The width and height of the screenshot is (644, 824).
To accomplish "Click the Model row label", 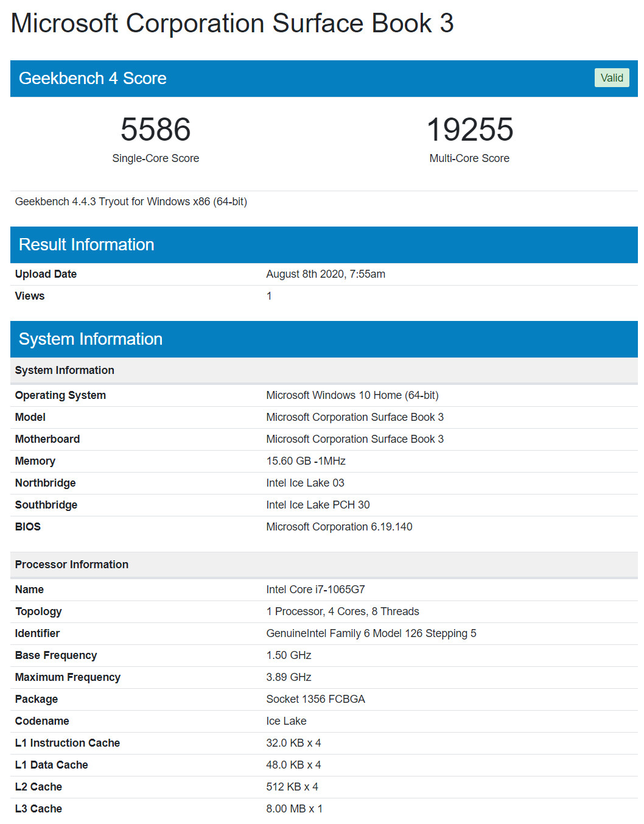I will 30,417.
